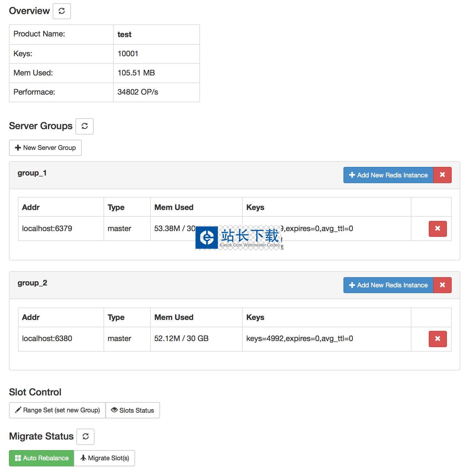Select the product name value test
476x475 pixels.
click(x=124, y=35)
